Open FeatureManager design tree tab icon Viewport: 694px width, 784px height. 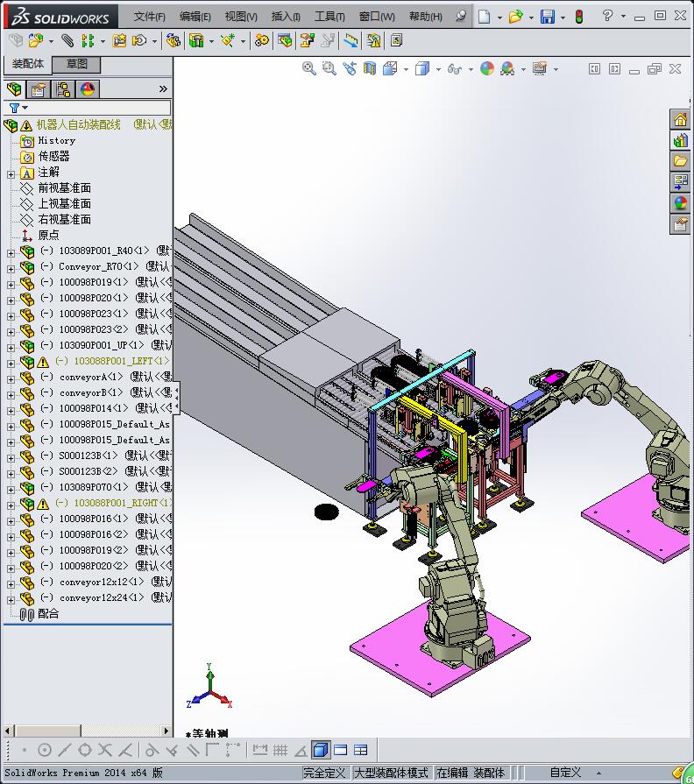[15, 89]
